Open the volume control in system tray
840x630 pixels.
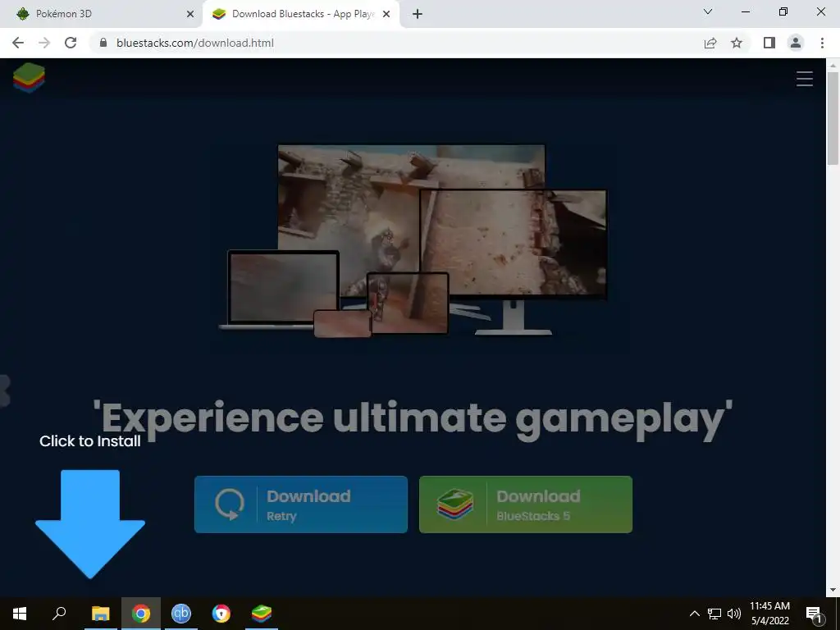[x=734, y=614]
